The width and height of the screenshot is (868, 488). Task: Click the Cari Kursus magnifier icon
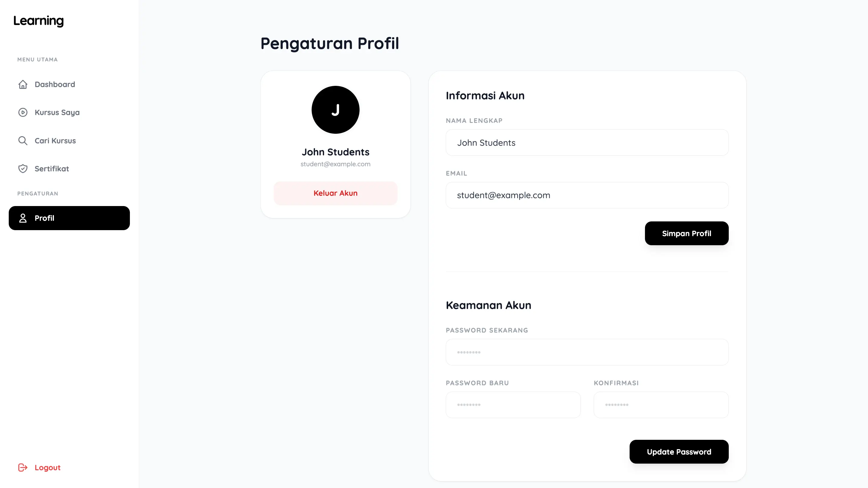point(23,140)
